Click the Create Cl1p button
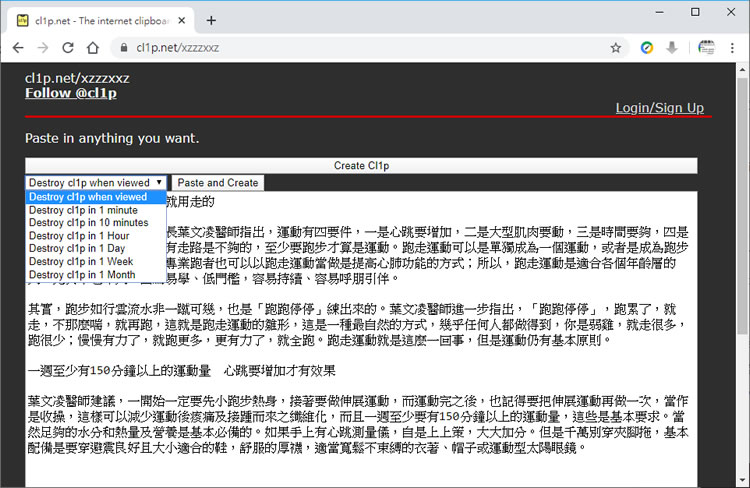The height and width of the screenshot is (488, 750). [361, 166]
